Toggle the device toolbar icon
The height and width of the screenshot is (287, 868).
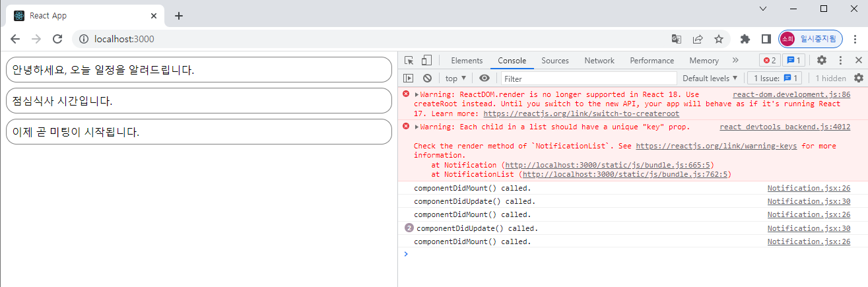pos(426,60)
